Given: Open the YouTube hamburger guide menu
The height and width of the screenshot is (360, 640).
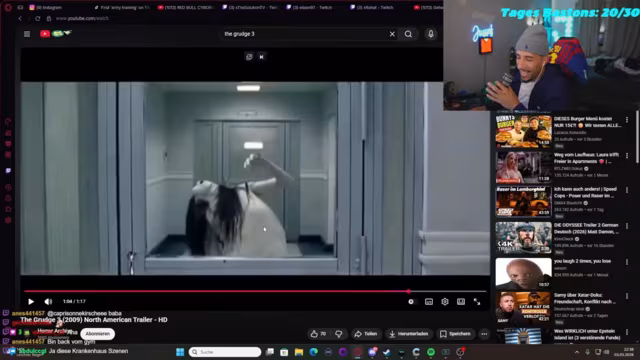Looking at the screenshot, I should tap(27, 34).
